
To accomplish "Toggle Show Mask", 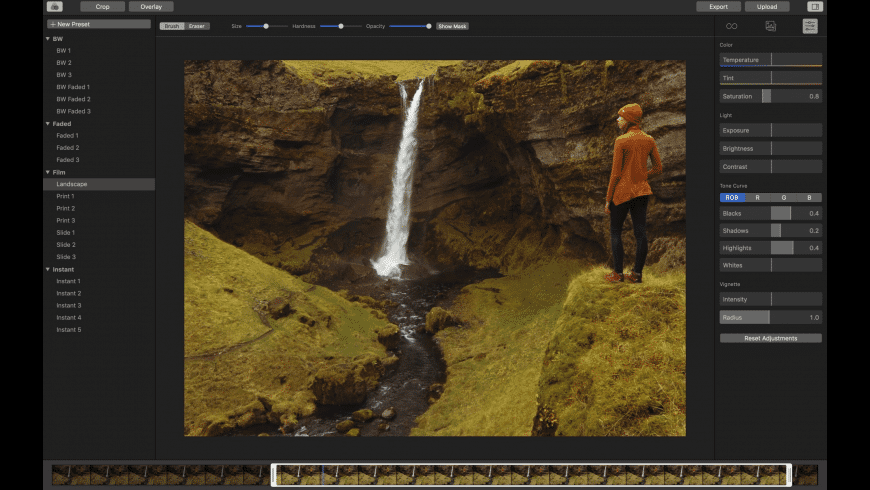I will point(452,26).
